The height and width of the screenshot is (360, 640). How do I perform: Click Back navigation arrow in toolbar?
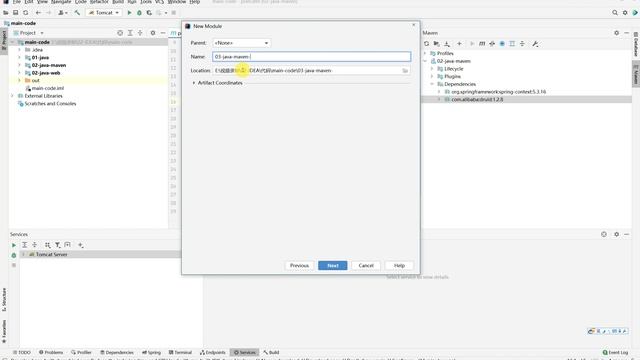(x=38, y=13)
